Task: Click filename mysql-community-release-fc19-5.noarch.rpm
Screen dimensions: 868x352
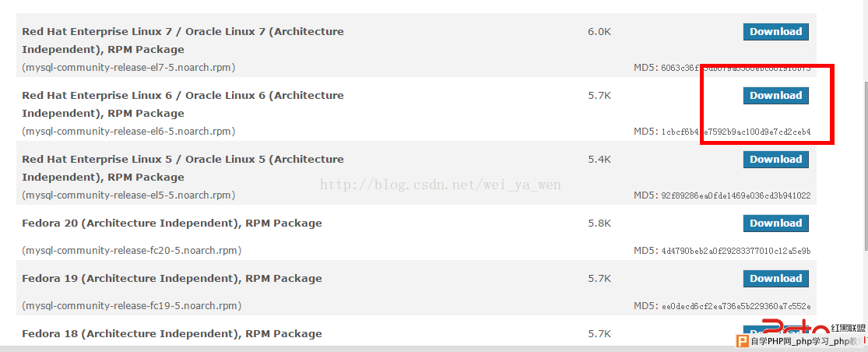Action: tap(132, 306)
